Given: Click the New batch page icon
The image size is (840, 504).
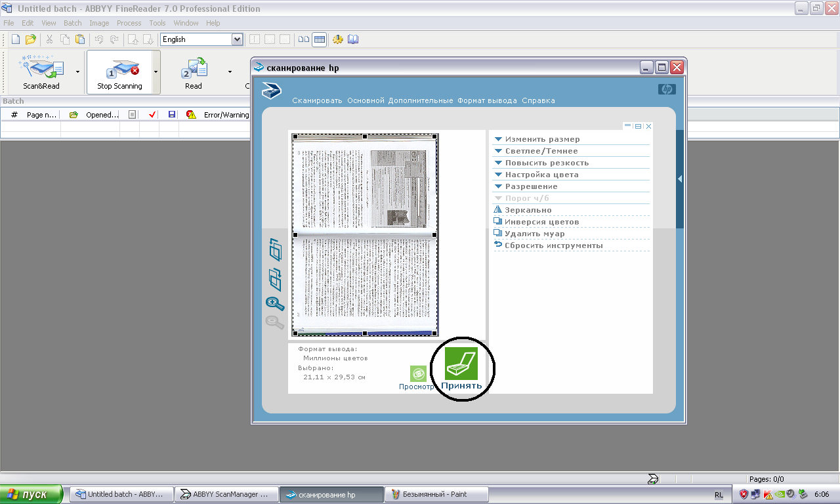Looking at the screenshot, I should click(15, 39).
